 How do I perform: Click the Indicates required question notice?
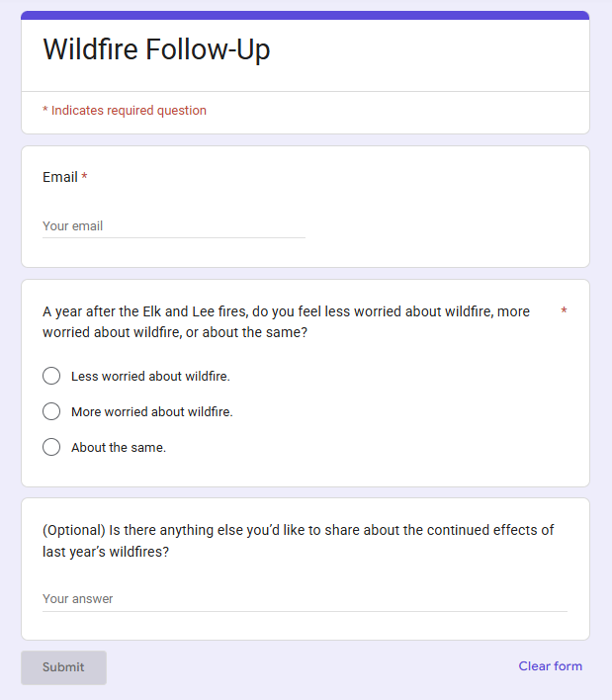[125, 111]
